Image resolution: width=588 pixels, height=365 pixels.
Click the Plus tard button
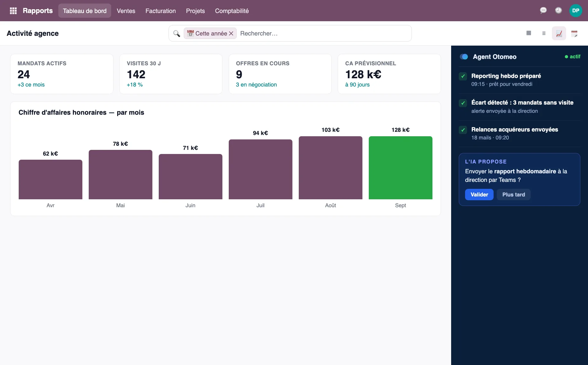[514, 195]
